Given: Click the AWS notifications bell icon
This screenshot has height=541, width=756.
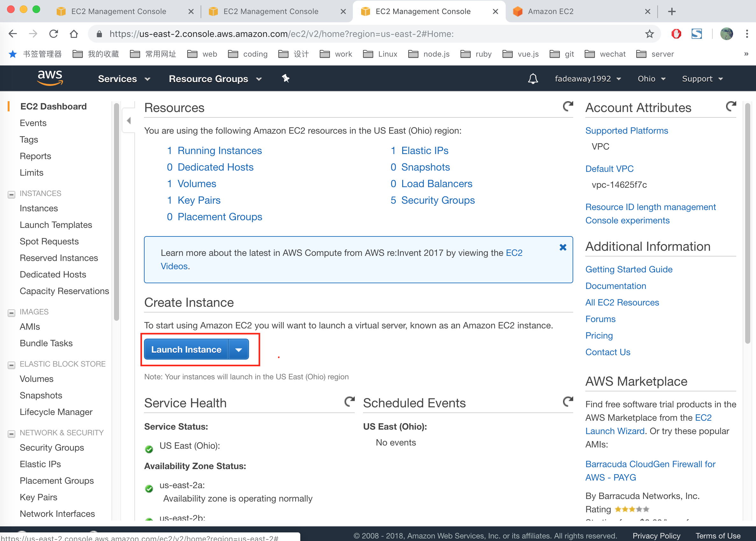Looking at the screenshot, I should pos(533,79).
